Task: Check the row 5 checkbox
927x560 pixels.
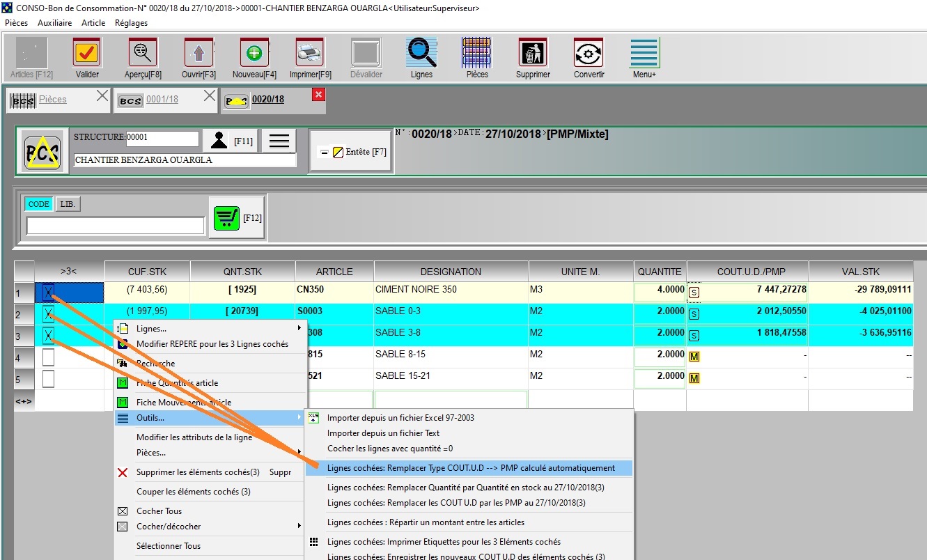Action: click(x=48, y=379)
